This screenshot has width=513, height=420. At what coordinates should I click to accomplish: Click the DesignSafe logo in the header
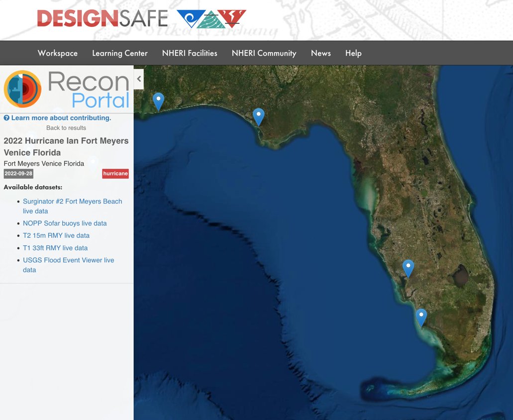pyautogui.click(x=141, y=18)
